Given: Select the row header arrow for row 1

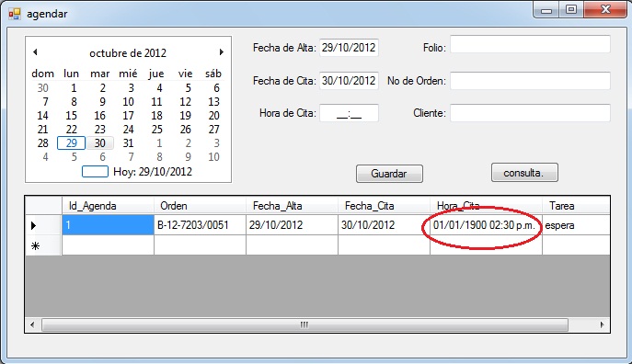Looking at the screenshot, I should (x=43, y=225).
